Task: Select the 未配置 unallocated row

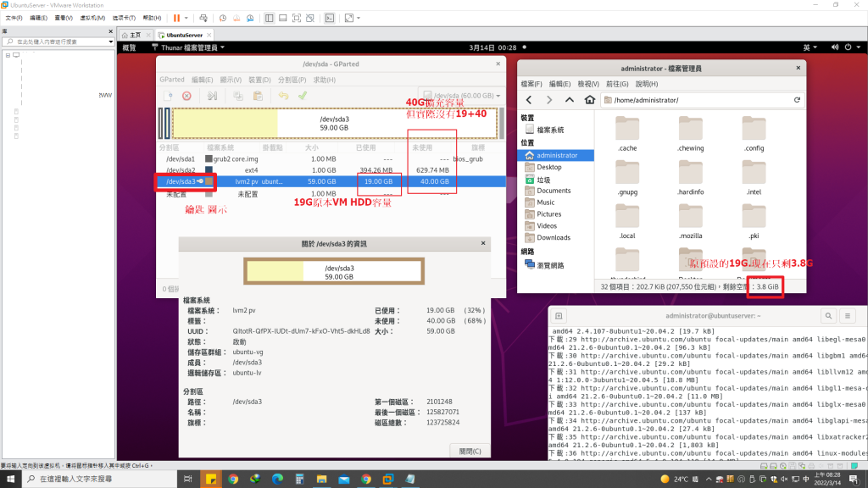Action: 331,194
